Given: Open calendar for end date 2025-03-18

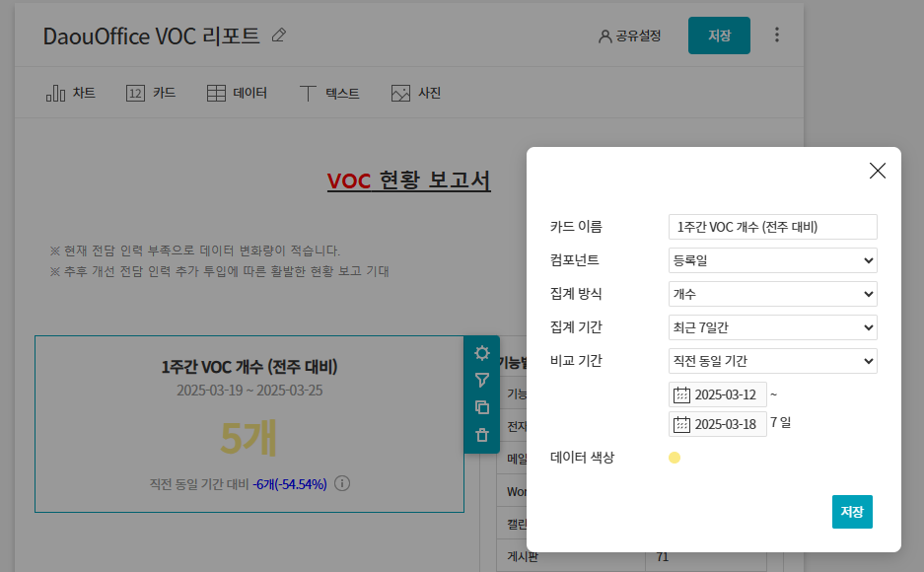Looking at the screenshot, I should pos(681,425).
